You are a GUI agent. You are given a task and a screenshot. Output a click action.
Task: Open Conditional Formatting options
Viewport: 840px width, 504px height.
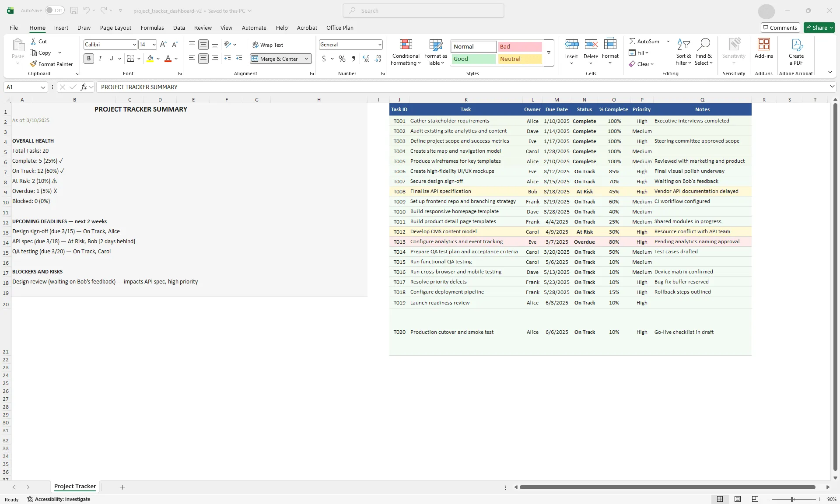click(406, 52)
